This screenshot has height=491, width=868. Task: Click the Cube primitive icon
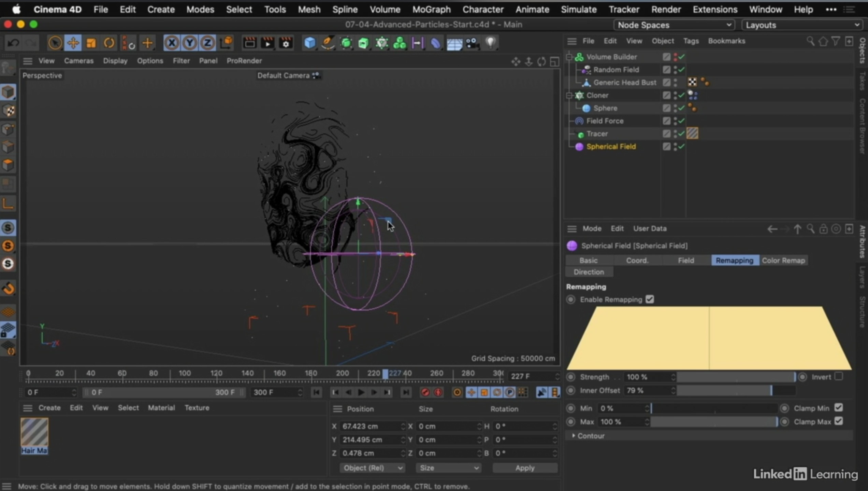click(310, 43)
